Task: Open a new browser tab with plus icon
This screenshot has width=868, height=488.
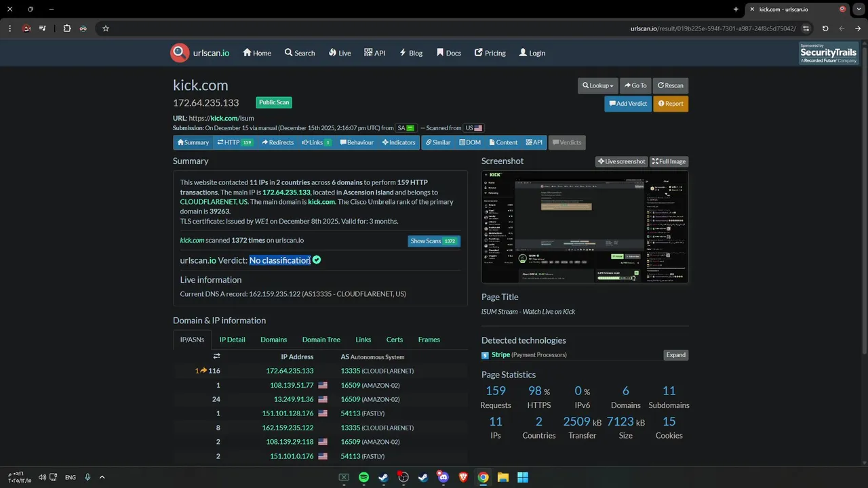Action: point(736,9)
